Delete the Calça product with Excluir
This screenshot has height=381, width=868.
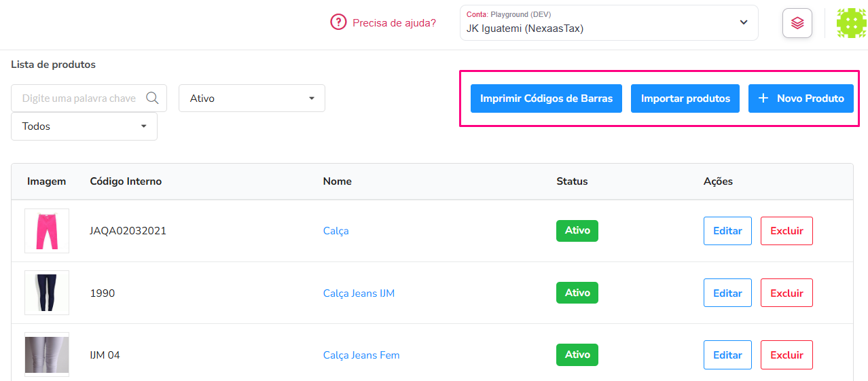[786, 231]
